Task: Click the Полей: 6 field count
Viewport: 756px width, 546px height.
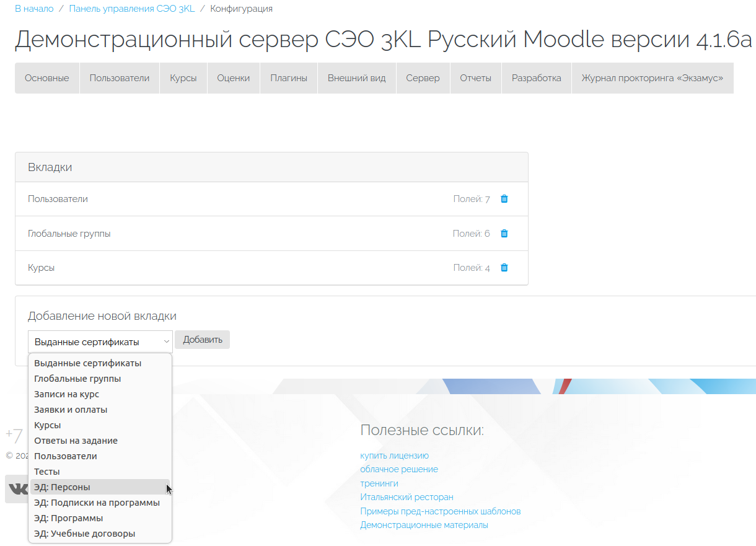Action: coord(472,234)
